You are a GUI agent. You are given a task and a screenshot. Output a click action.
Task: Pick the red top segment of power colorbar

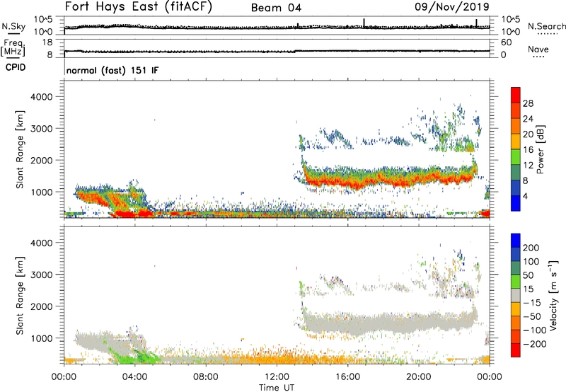click(x=516, y=95)
